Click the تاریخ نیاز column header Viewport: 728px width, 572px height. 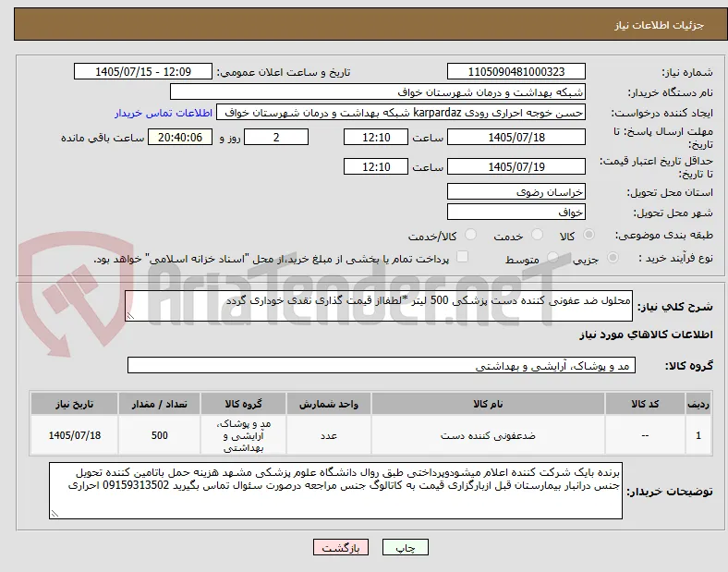click(x=74, y=404)
